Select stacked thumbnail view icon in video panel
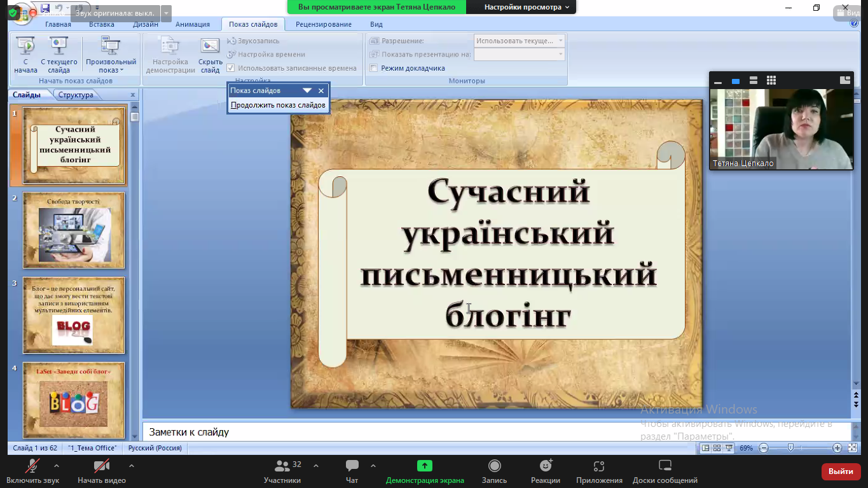 754,81
